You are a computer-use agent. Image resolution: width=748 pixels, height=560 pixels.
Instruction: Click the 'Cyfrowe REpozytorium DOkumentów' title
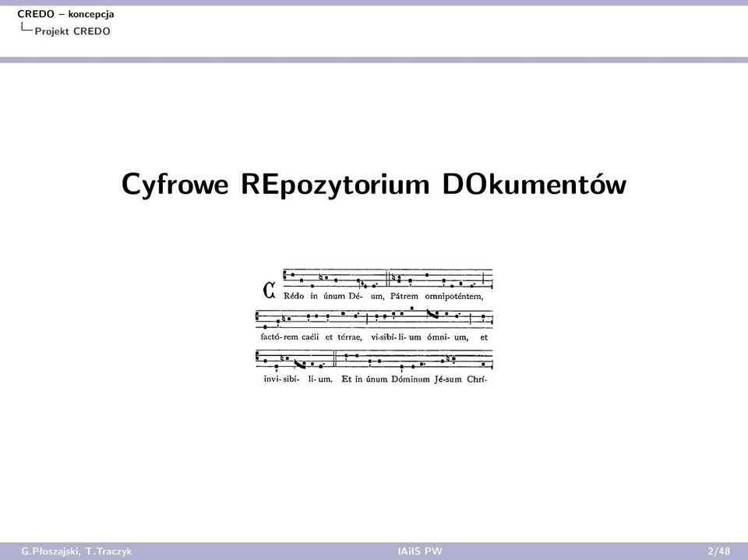click(374, 184)
